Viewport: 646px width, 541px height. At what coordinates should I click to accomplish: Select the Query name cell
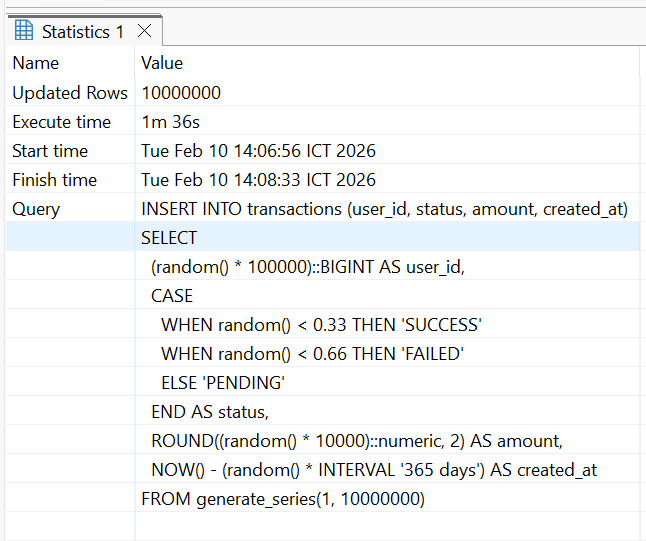click(x=36, y=209)
